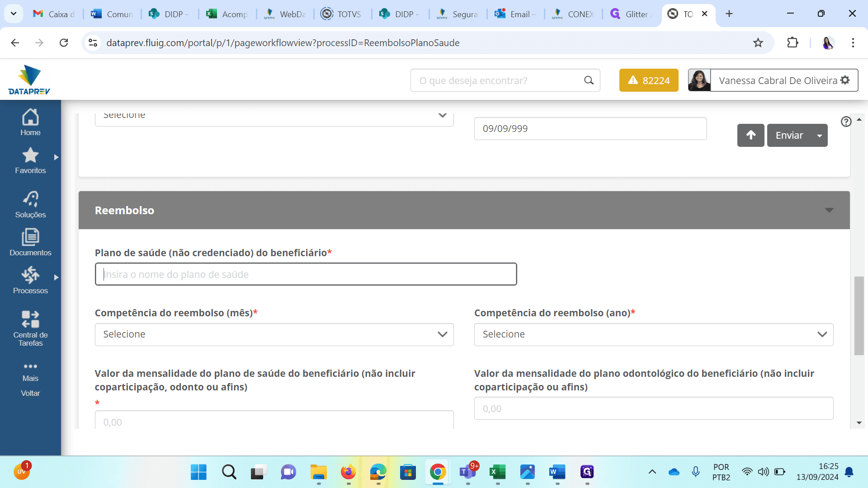
Task: Collapse the Reembolso section arrow
Action: [829, 210]
